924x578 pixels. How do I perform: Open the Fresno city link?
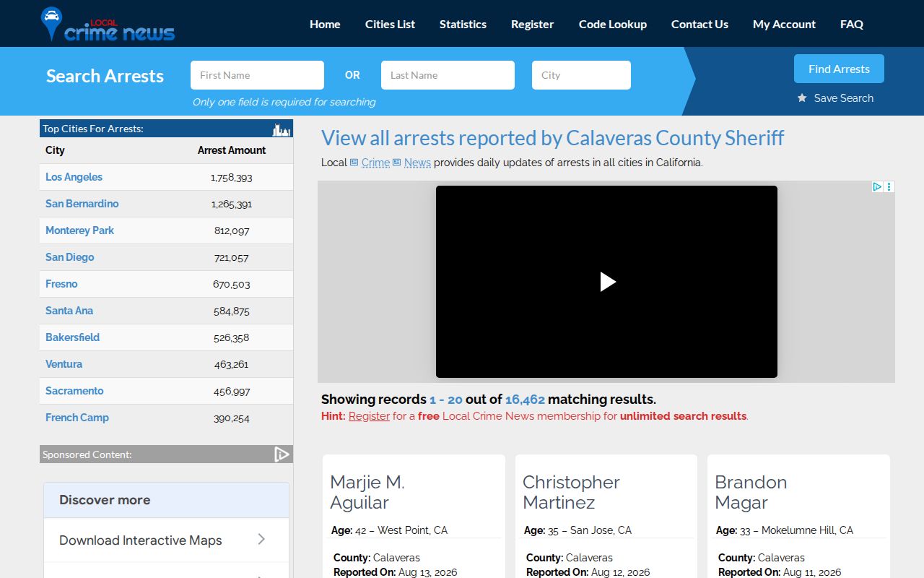pos(61,284)
